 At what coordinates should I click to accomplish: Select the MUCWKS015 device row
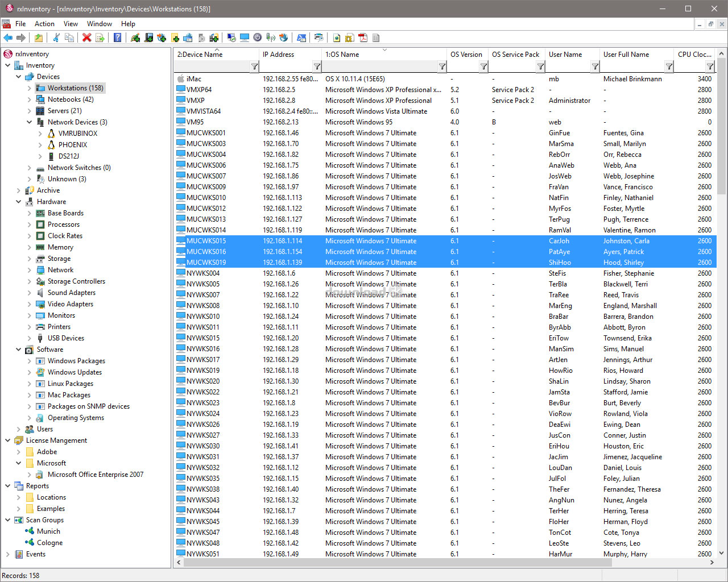click(445, 241)
